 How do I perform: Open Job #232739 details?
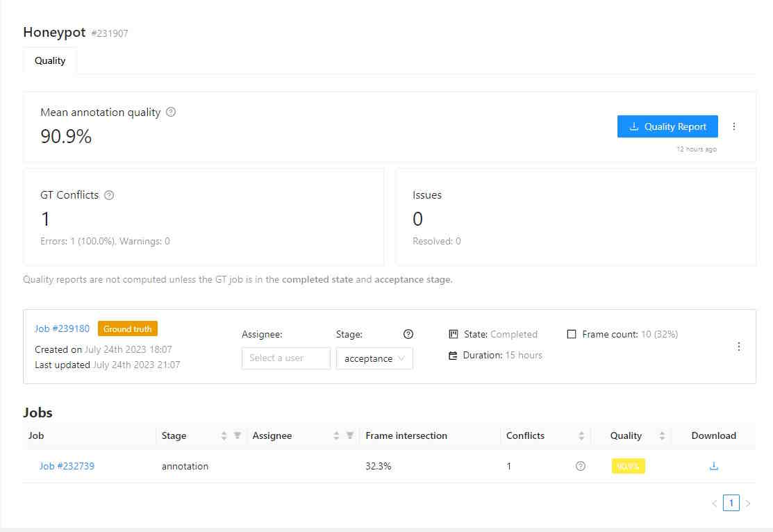[x=67, y=466]
